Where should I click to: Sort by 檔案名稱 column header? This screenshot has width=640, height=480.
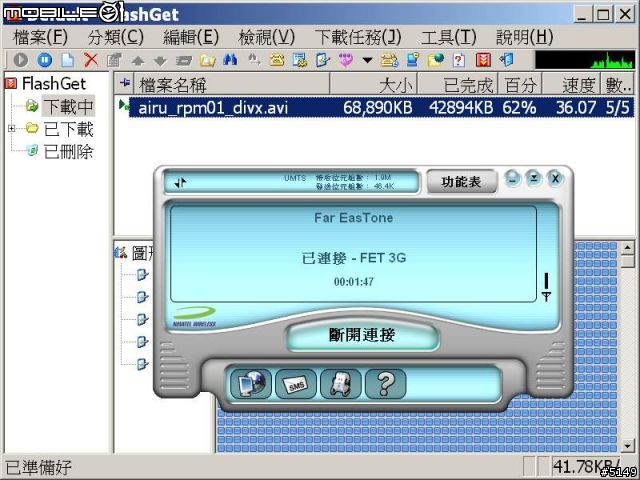click(x=231, y=85)
